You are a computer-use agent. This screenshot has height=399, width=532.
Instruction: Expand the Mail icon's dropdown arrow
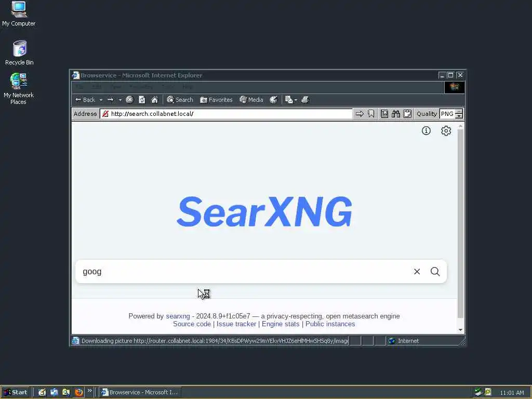(296, 100)
